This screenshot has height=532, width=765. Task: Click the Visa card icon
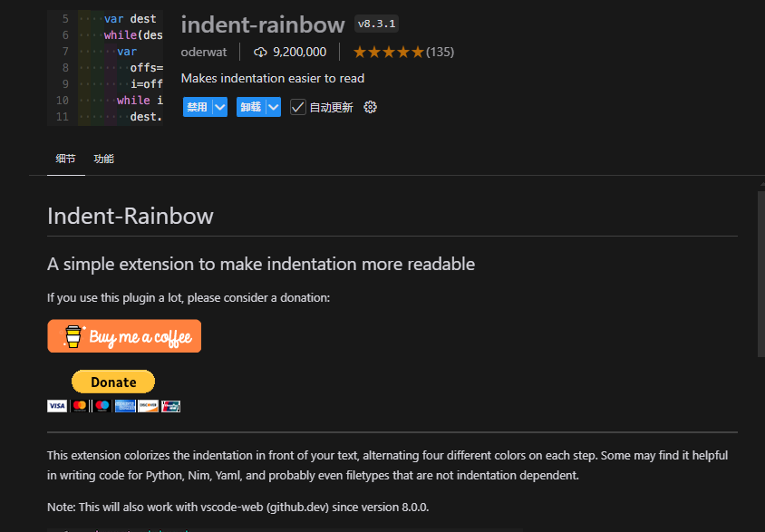point(57,406)
